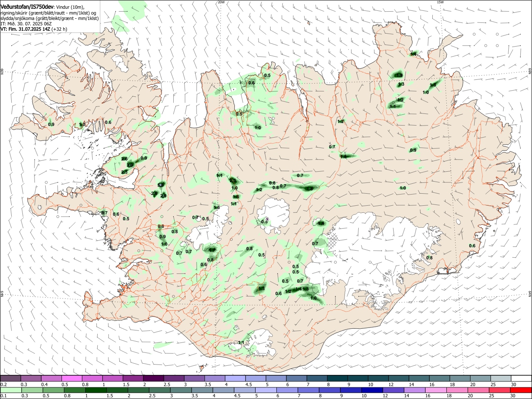
Task: Click the navy blue swatch between 10 and 12, lower row
Action: click(372, 390)
